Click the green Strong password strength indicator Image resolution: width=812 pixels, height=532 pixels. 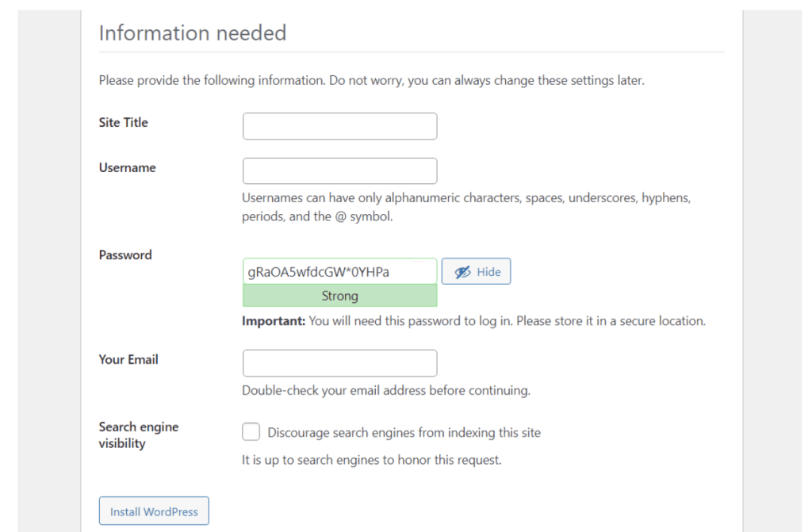click(x=339, y=295)
